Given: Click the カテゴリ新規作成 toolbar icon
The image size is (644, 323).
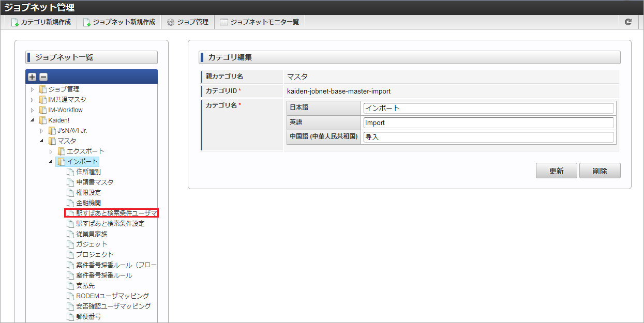Looking at the screenshot, I should click(x=15, y=22).
